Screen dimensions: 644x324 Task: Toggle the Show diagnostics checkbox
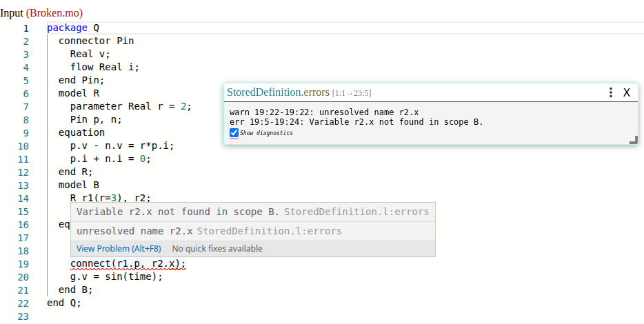click(234, 132)
